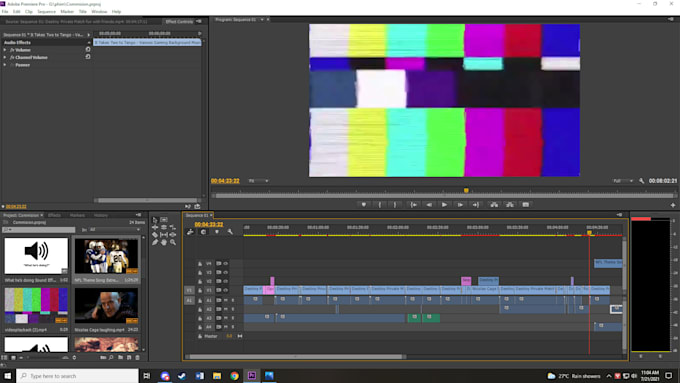Toggle V3 track output eye

(x=226, y=272)
